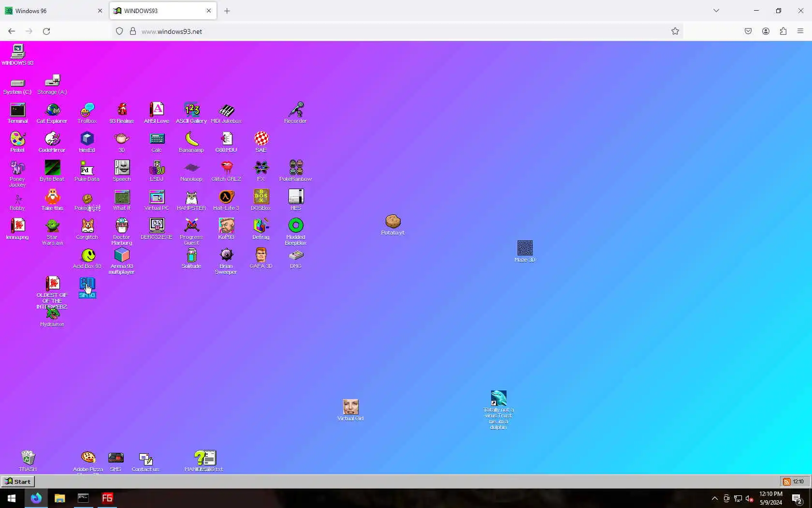
Task: Launch Half-Life 3 icon
Action: click(x=226, y=200)
